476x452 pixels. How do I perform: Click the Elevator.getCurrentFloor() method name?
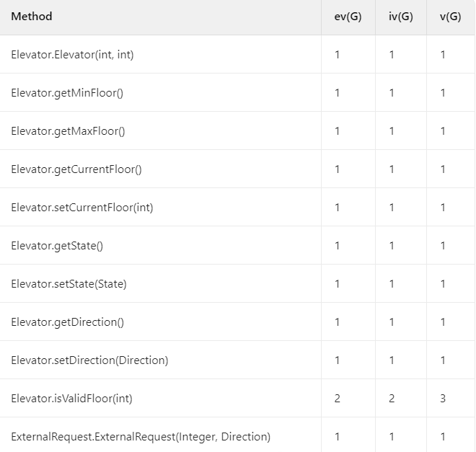76,169
